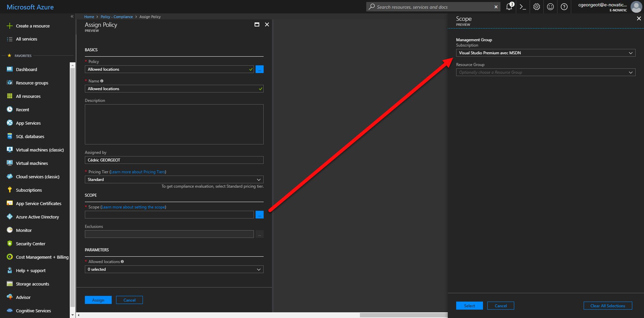Open the notifications bell icon
The height and width of the screenshot is (318, 644).
509,7
